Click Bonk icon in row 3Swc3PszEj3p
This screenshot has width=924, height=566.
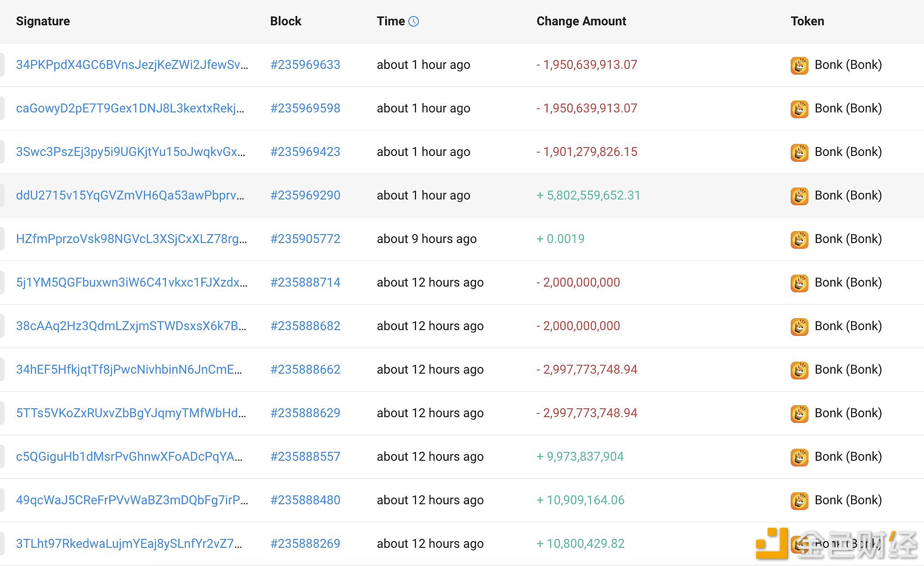[800, 152]
